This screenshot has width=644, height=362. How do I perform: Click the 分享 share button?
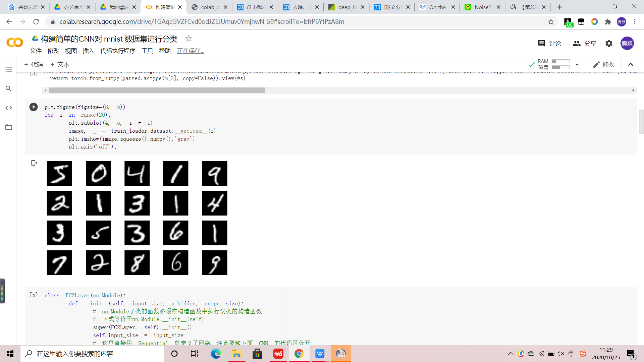tap(585, 43)
